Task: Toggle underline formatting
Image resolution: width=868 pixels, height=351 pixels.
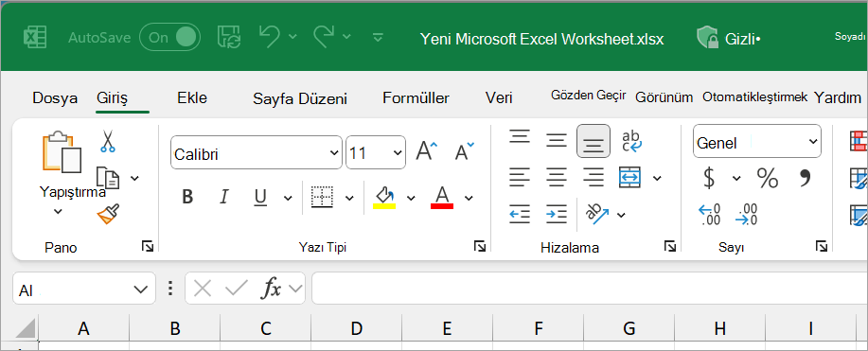Action: click(x=260, y=197)
